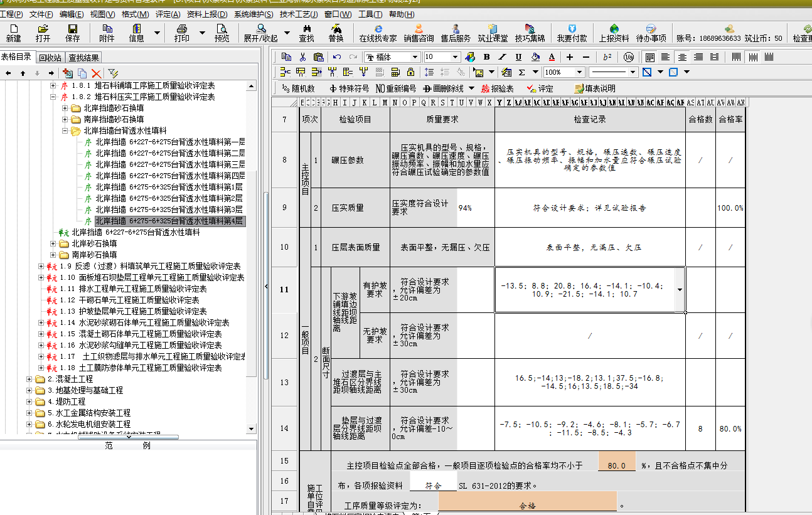Click the 查找 (Find) binoculars icon
Screen dimensions: 812x515
[306, 33]
